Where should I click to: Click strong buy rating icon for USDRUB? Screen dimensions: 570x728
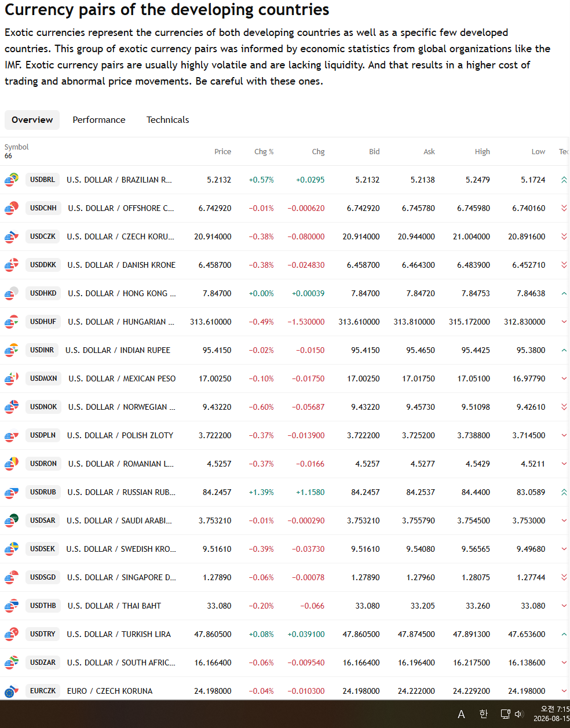(x=564, y=492)
